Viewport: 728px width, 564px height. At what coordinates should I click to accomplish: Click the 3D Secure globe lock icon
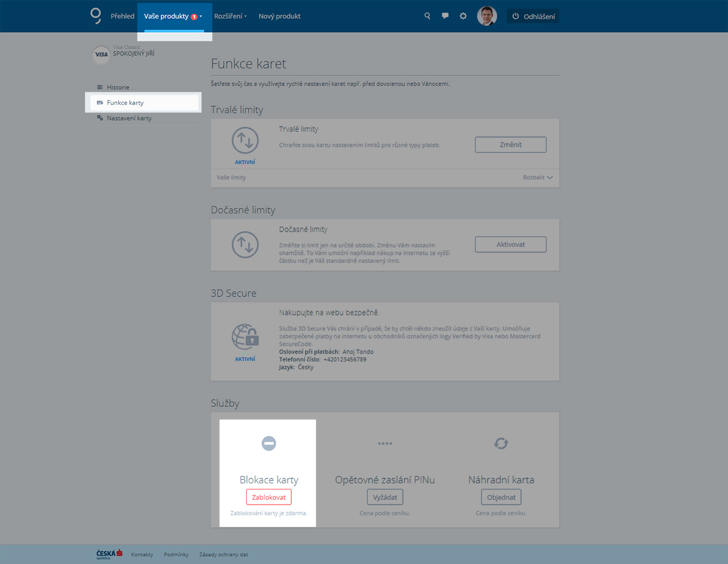245,337
